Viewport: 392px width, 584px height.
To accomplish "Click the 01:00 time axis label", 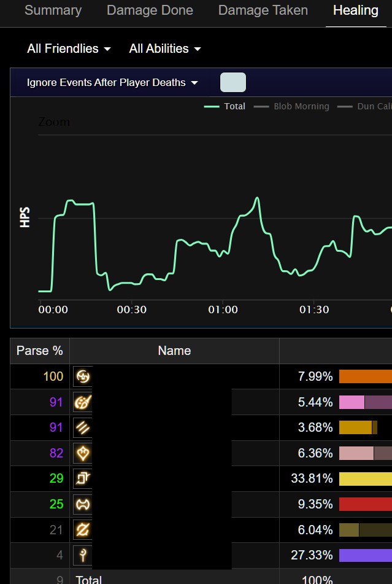I will point(223,310).
